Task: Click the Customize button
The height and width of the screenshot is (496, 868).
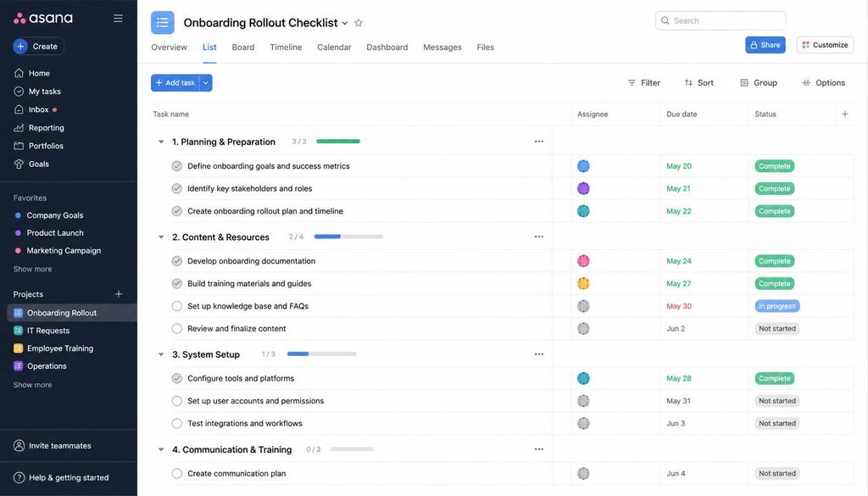Action: 825,45
